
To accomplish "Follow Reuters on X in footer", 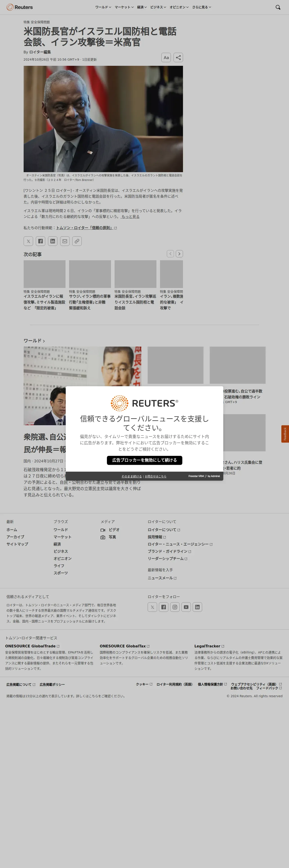I will click(x=152, y=607).
